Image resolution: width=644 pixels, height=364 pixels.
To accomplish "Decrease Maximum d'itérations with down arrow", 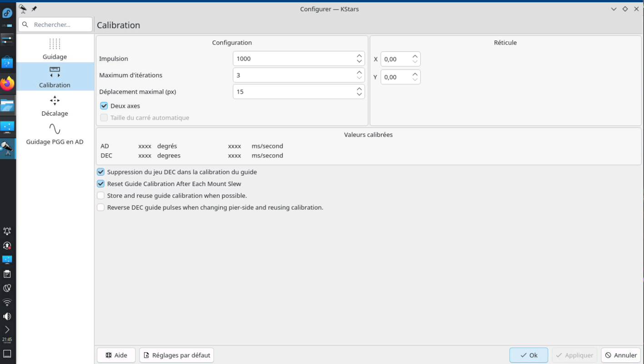I will coord(359,78).
